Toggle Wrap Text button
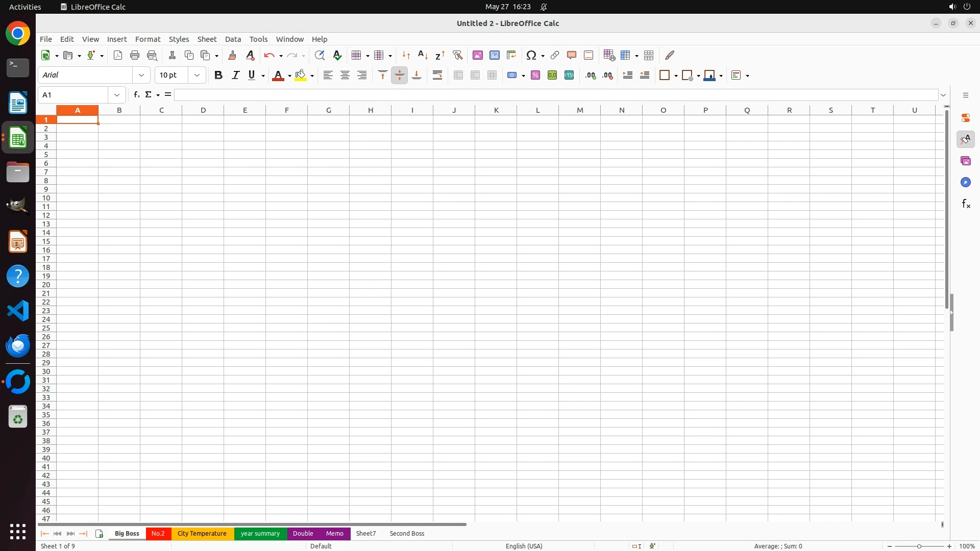The image size is (980, 551). click(x=437, y=75)
